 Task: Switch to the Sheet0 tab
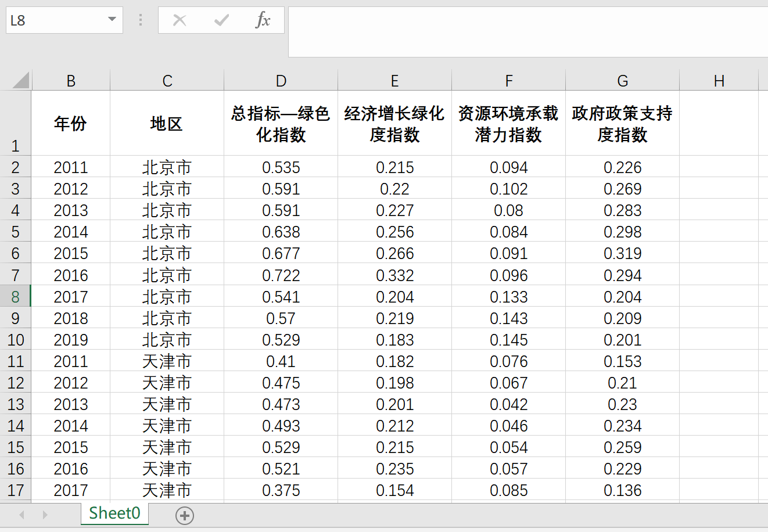(x=114, y=513)
